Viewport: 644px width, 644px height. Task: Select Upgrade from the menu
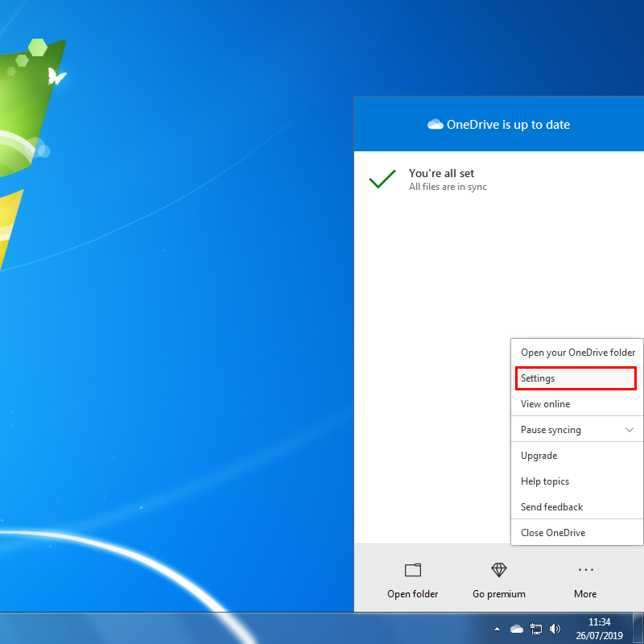pos(577,456)
